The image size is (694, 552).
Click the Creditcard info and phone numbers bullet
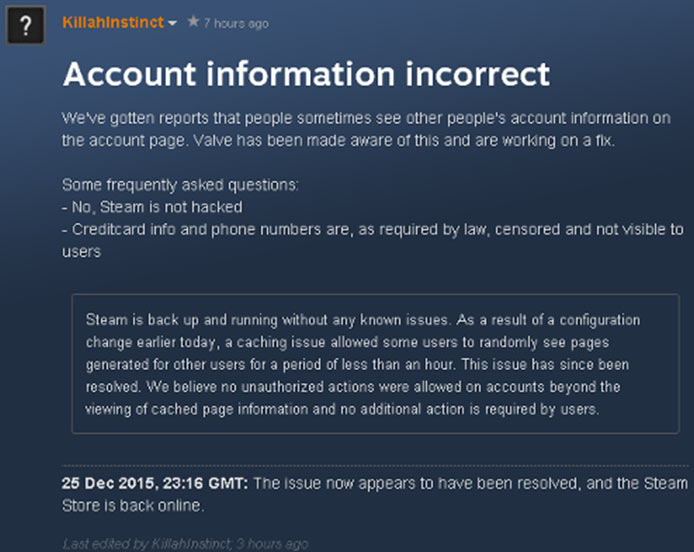point(373,240)
